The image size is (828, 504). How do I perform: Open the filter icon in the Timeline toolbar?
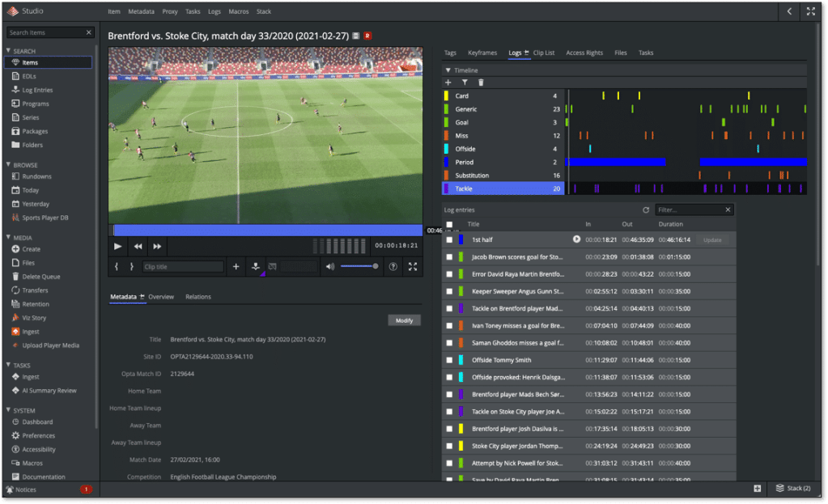[464, 82]
